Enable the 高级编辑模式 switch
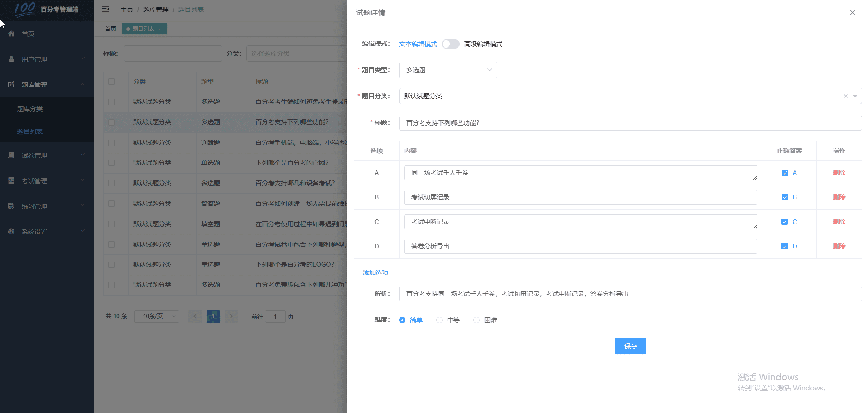Image resolution: width=868 pixels, height=413 pixels. [x=450, y=44]
